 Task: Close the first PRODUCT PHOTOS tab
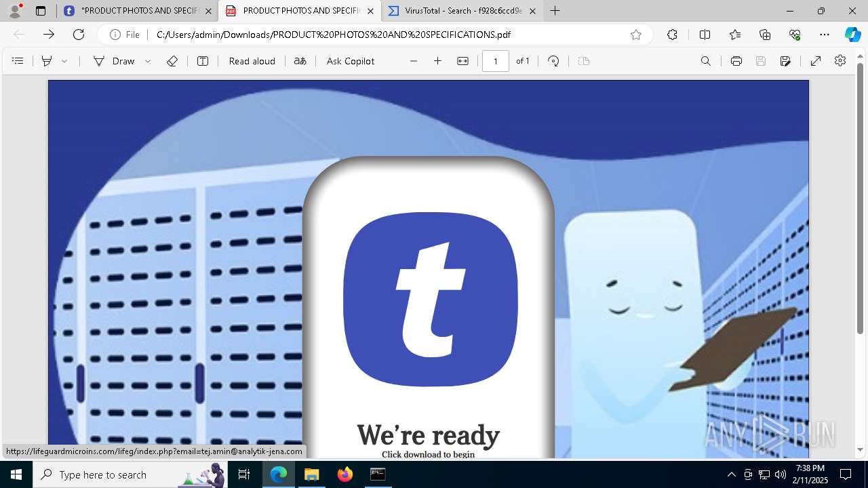[x=209, y=11]
